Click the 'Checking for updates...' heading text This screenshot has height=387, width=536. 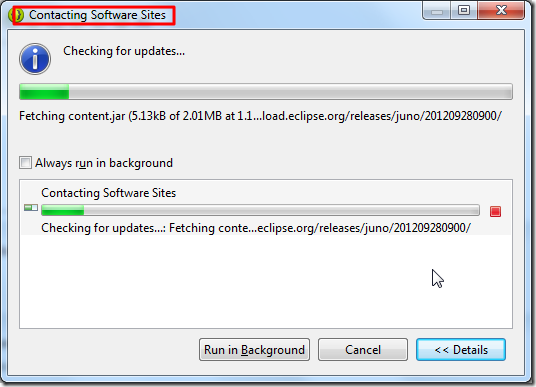(124, 51)
